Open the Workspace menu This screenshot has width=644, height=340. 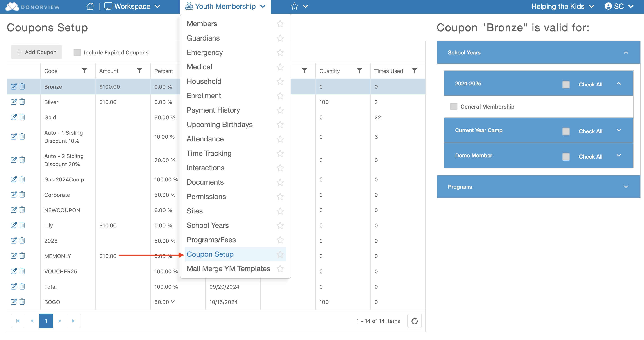[x=132, y=6]
